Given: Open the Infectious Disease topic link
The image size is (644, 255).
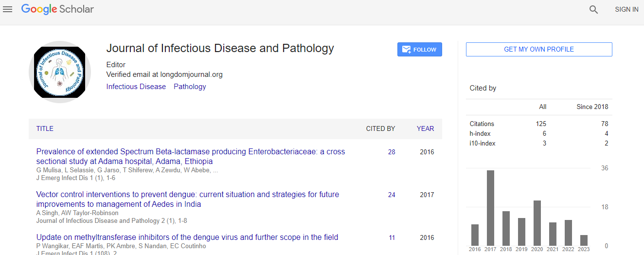Looking at the screenshot, I should click(136, 87).
